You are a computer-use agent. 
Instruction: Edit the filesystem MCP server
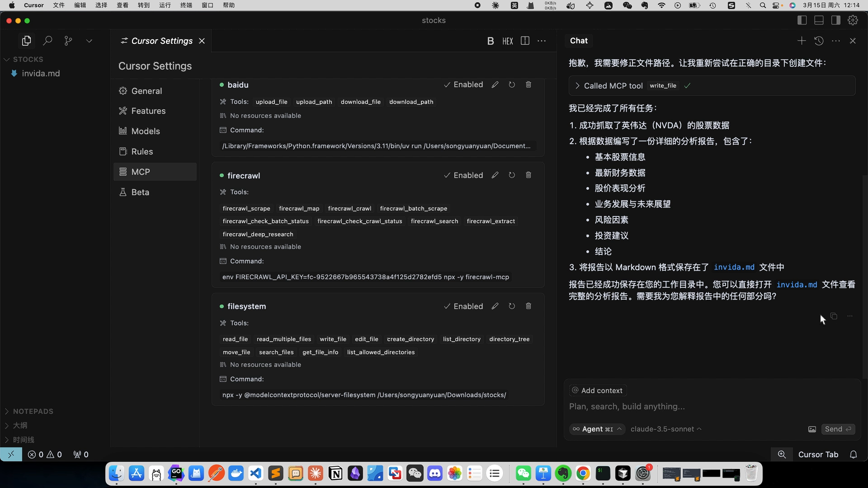click(495, 306)
